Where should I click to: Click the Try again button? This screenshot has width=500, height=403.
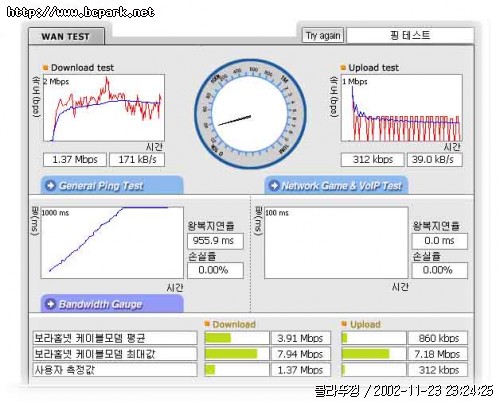point(323,35)
